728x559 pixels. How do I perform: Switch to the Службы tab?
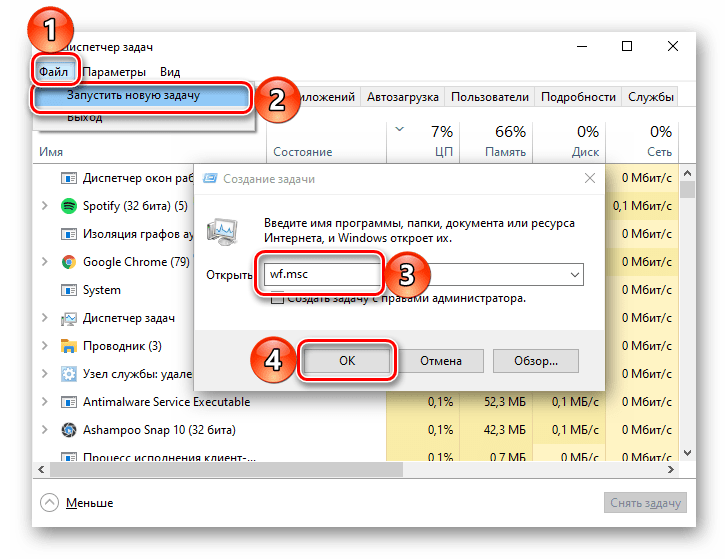click(x=650, y=97)
